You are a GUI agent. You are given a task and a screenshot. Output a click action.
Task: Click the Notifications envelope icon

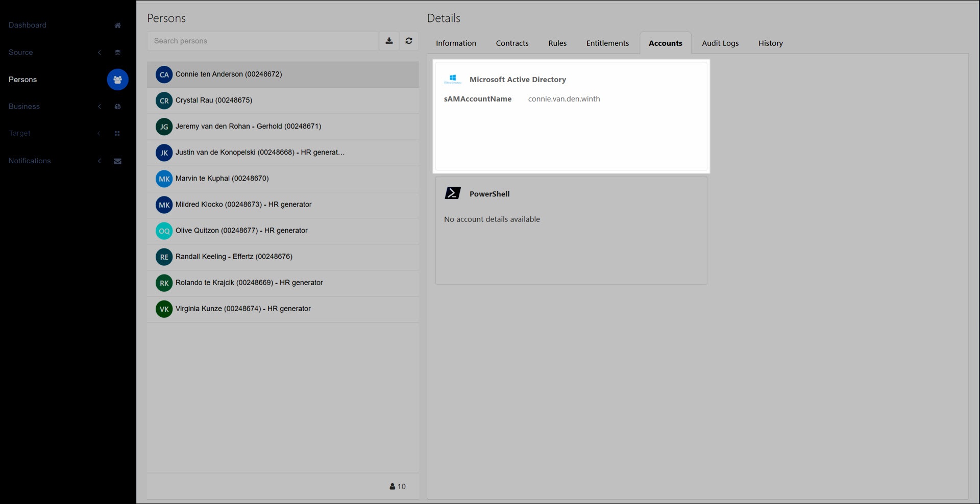(117, 161)
